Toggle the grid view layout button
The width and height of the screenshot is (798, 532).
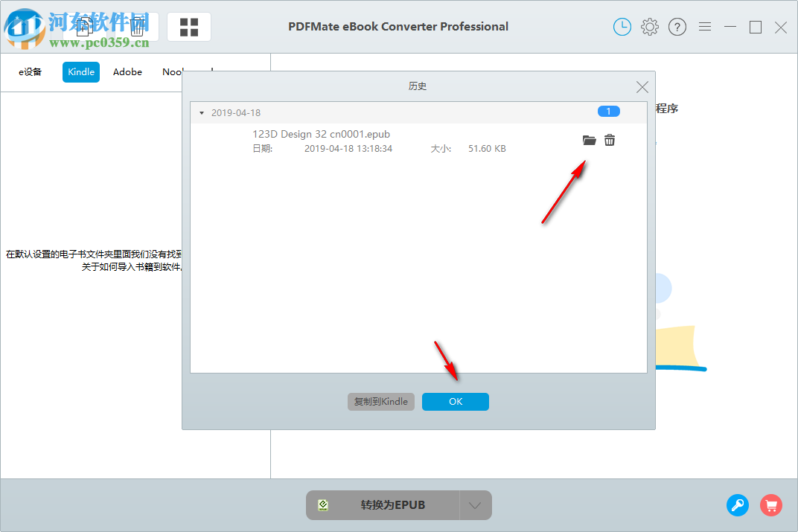(188, 26)
